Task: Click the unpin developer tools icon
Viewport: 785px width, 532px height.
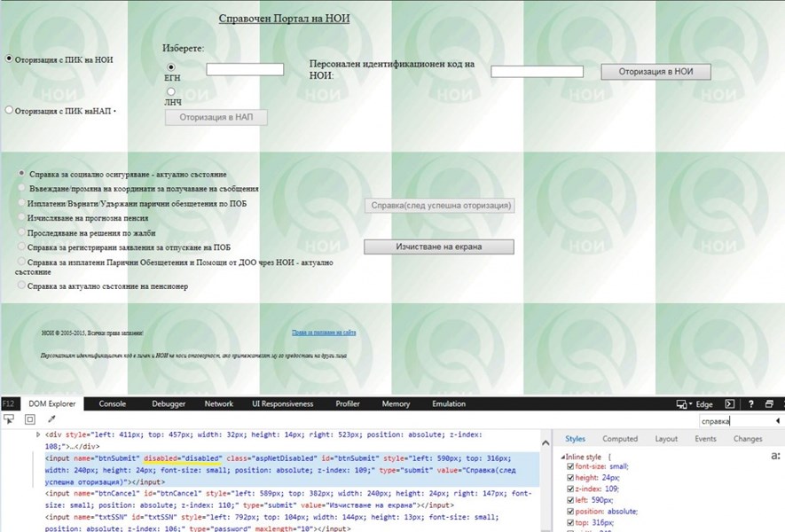Action: 768,404
